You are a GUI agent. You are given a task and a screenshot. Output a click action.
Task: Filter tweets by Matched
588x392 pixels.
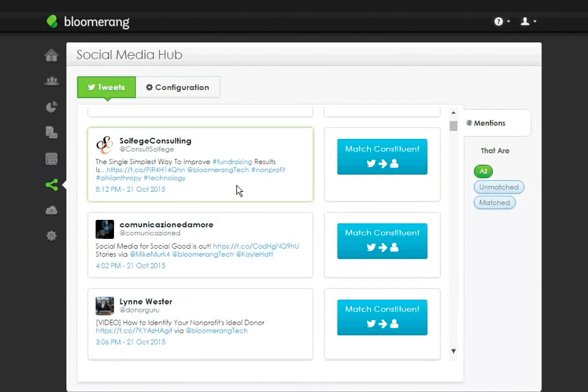pyautogui.click(x=495, y=203)
